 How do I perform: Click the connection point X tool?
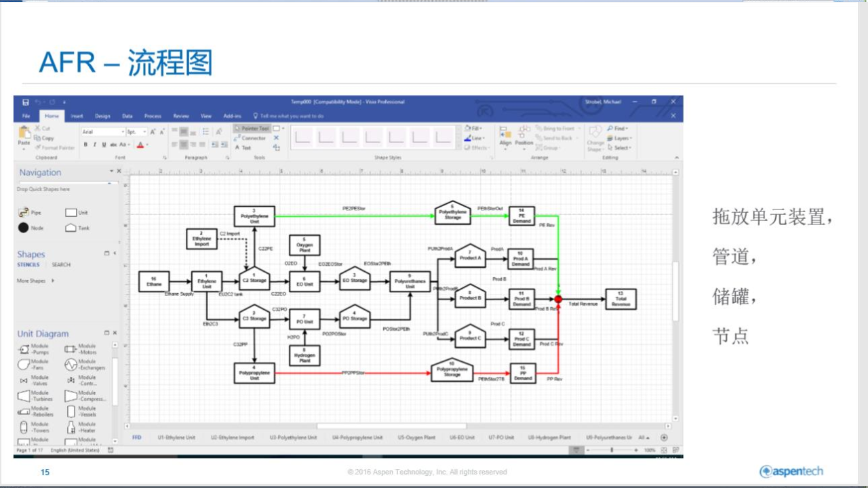click(x=276, y=138)
